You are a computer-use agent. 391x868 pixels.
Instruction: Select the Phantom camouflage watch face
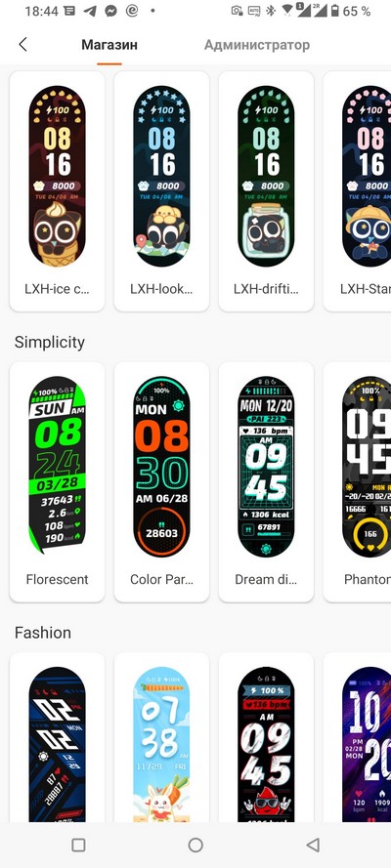pos(357,481)
